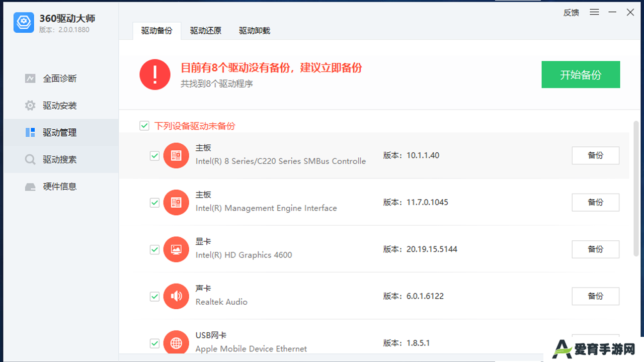
Task: Uncheck the Apple Mobile Device Ethernet checkbox
Action: click(154, 343)
